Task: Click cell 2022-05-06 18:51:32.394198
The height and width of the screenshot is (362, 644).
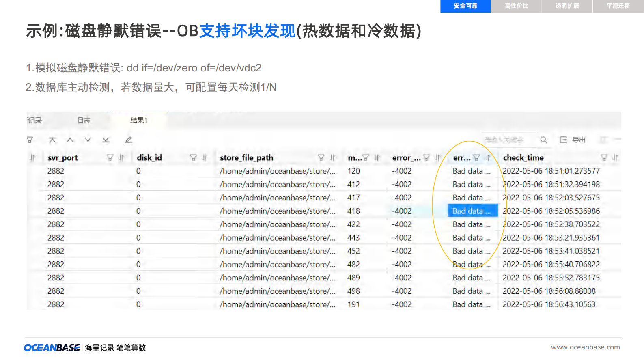Action: (x=551, y=185)
